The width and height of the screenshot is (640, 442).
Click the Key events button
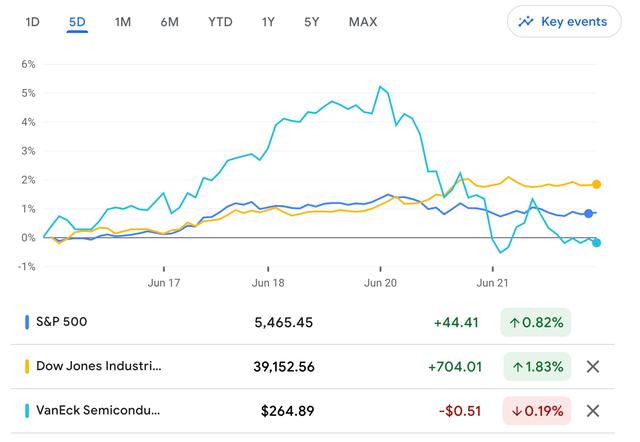click(x=564, y=21)
